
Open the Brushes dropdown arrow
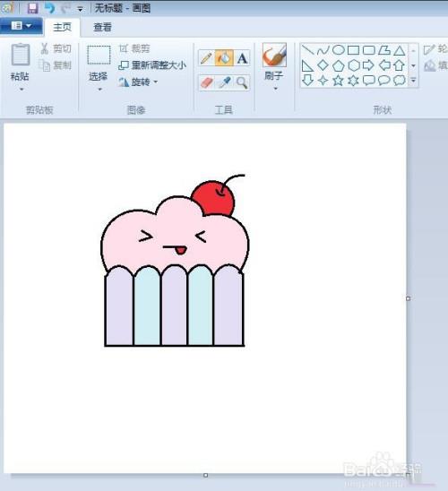[x=275, y=89]
